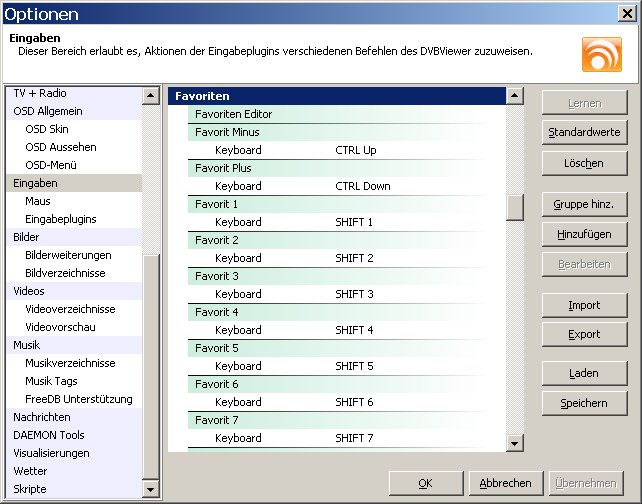Select the Favorit Plus command row
Screen dimensions: 642x504
tap(223, 168)
